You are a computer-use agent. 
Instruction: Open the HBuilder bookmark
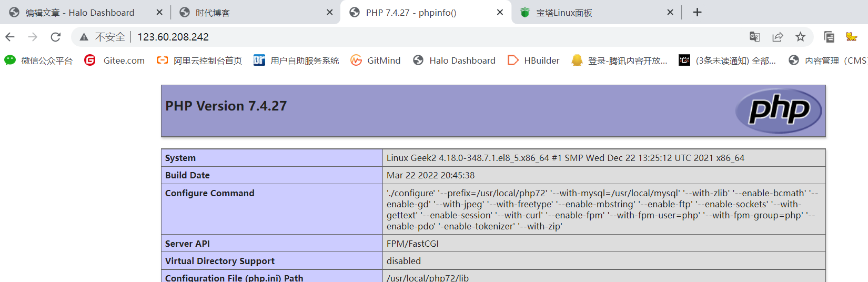pyautogui.click(x=533, y=61)
